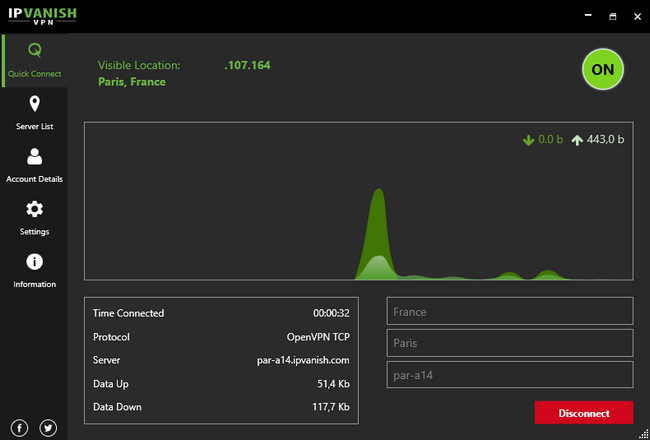Click the IPVanish VPN logo

click(42, 16)
